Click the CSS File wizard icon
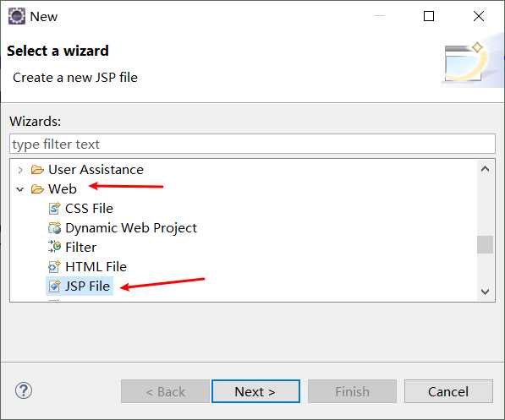Viewport: 505px width, 420px height. pos(54,209)
